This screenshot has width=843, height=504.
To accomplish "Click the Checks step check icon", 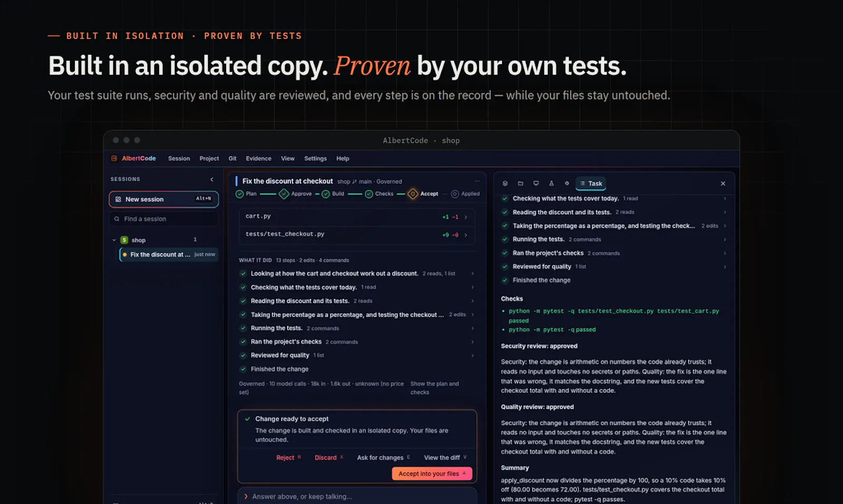I will tap(369, 194).
